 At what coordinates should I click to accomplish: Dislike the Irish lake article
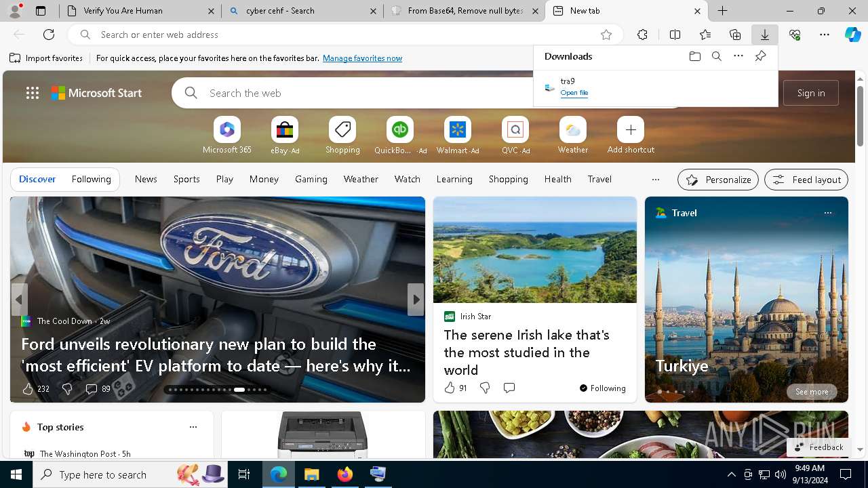(484, 388)
